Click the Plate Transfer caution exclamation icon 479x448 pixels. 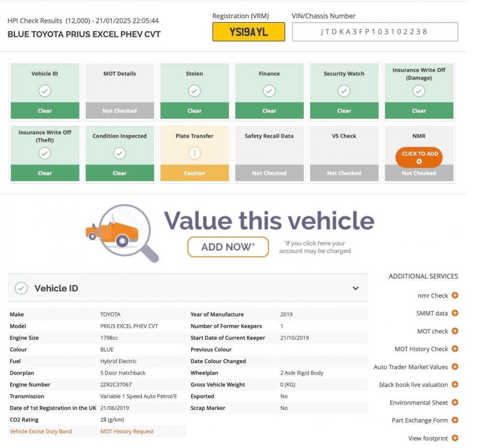coord(194,153)
